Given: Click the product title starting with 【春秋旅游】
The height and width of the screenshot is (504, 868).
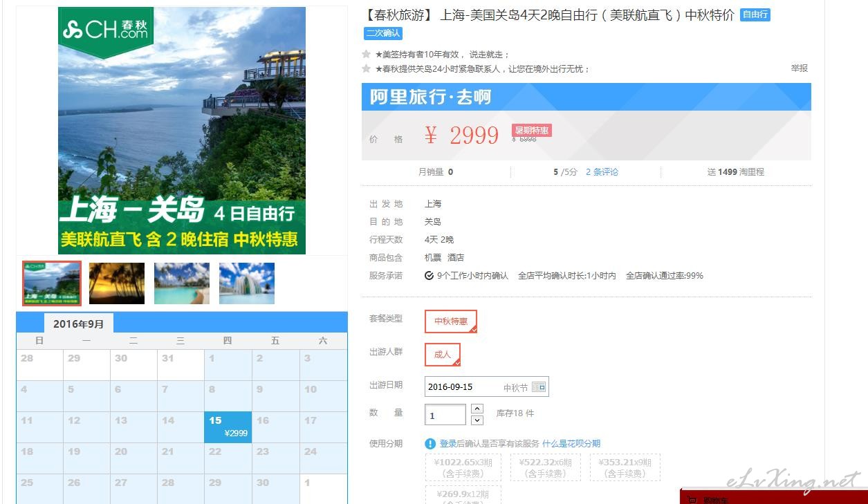Looking at the screenshot, I should (549, 15).
